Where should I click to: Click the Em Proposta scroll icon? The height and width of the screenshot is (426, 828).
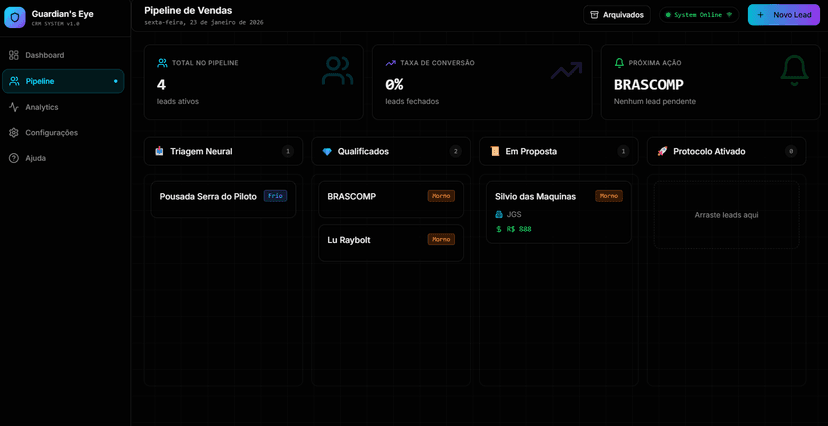tap(495, 152)
